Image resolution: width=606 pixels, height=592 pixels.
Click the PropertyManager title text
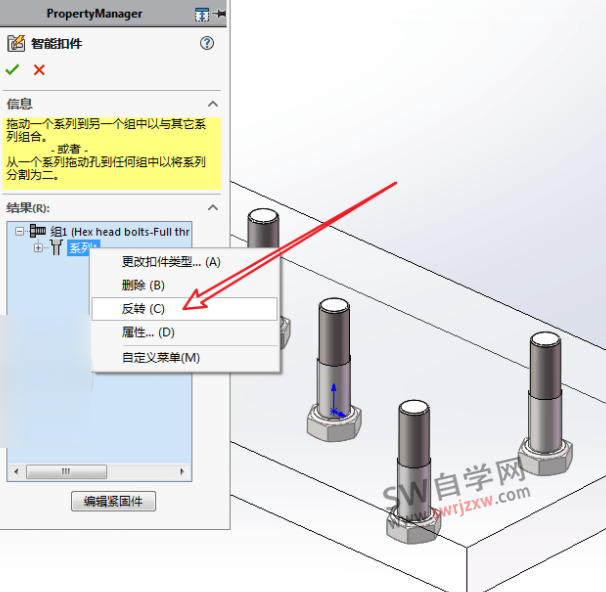click(x=94, y=14)
